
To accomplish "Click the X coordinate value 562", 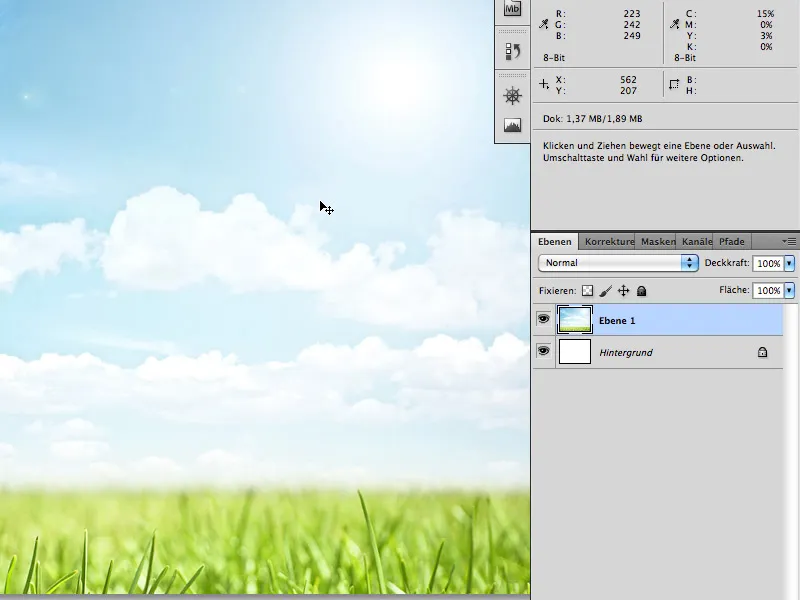I will (x=629, y=80).
